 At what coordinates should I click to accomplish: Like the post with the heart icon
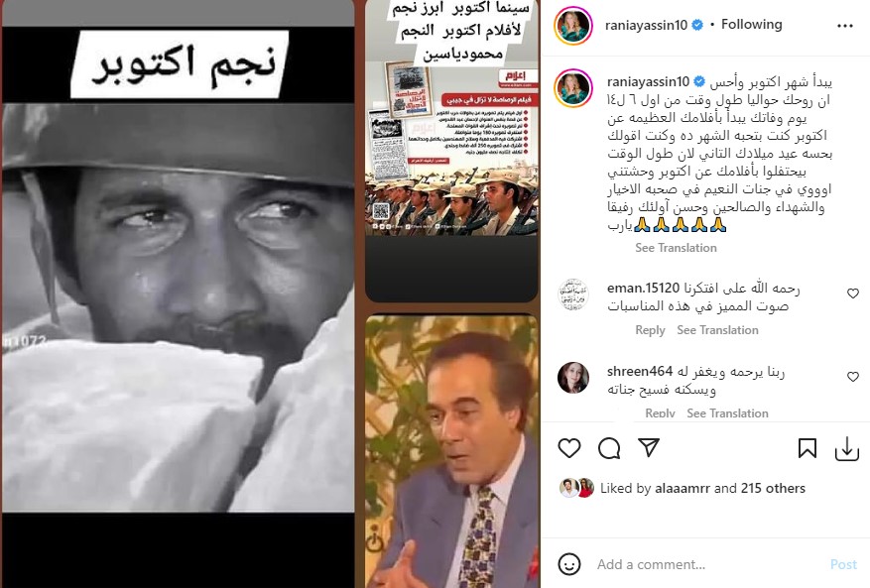tap(568, 448)
